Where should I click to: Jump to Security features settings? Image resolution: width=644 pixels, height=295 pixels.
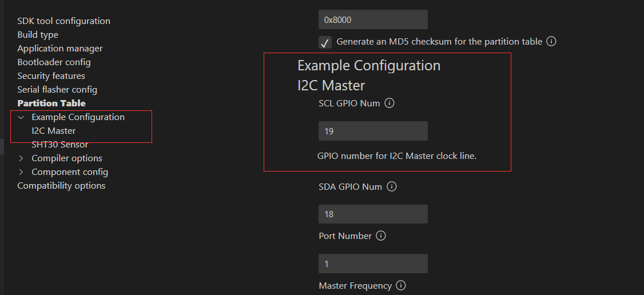pyautogui.click(x=51, y=76)
